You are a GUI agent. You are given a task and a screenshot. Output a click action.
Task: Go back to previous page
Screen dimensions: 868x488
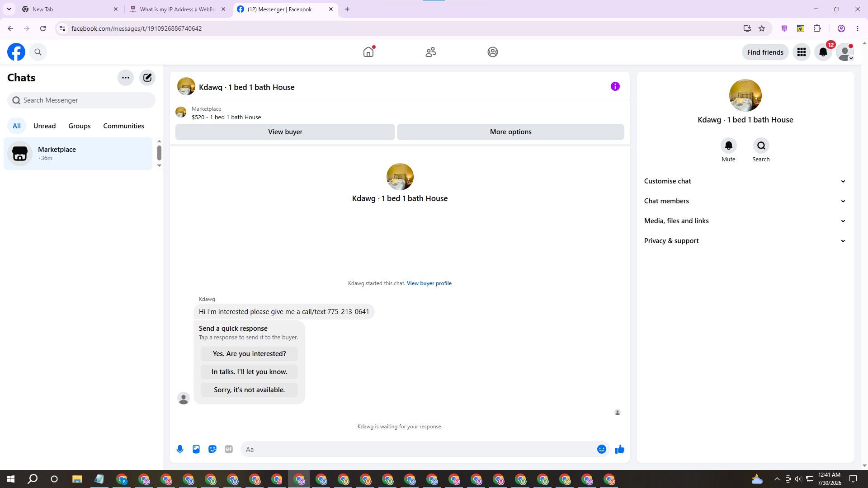point(10,28)
